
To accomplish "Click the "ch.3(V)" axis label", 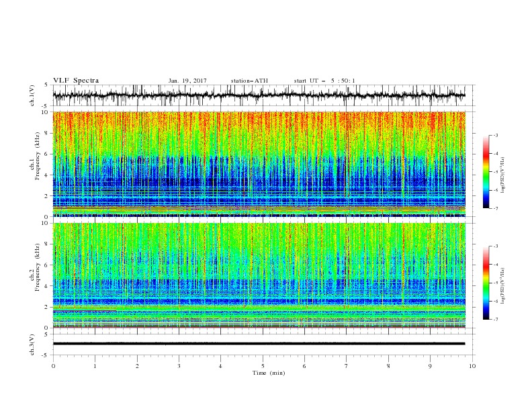I will 32,345.
